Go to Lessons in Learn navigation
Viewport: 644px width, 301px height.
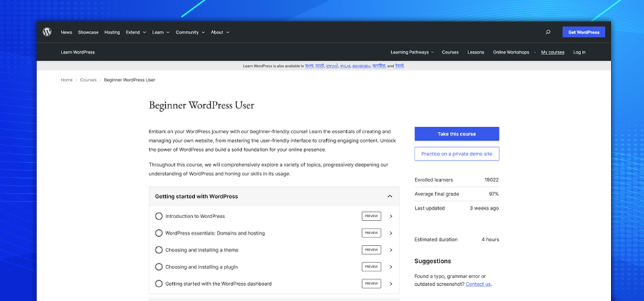(475, 52)
